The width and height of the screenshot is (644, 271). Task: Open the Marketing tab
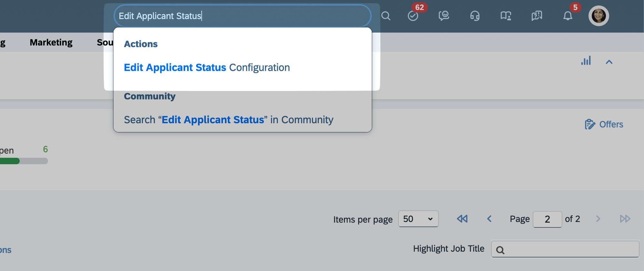coord(51,43)
